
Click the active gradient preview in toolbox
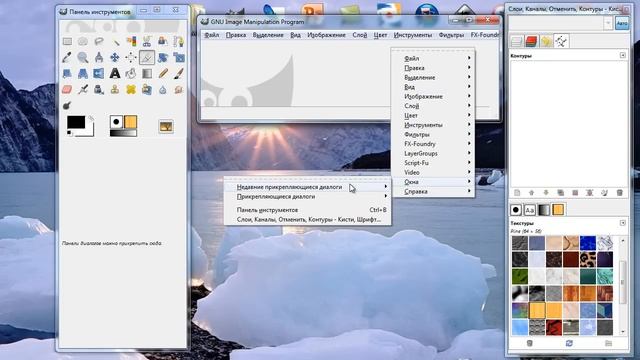(123, 133)
